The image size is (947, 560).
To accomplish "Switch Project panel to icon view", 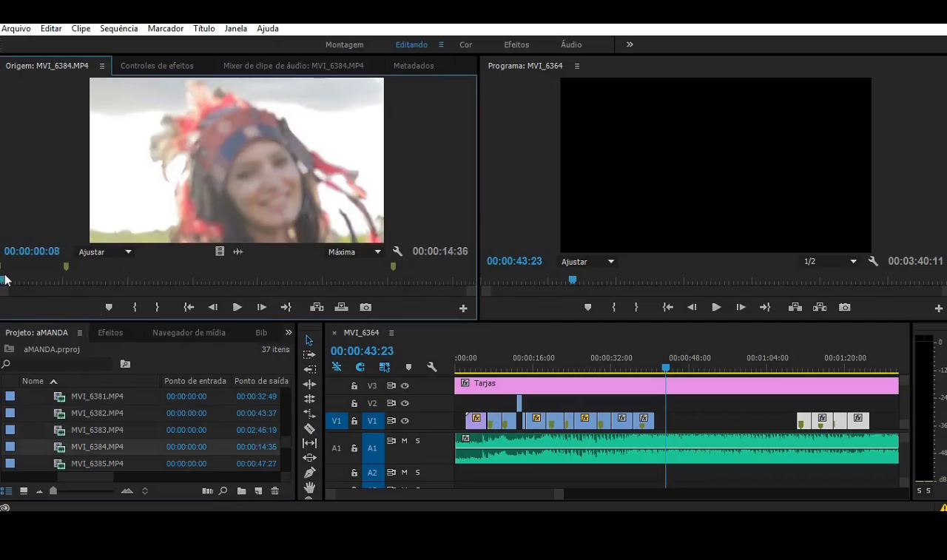I will tap(24, 490).
